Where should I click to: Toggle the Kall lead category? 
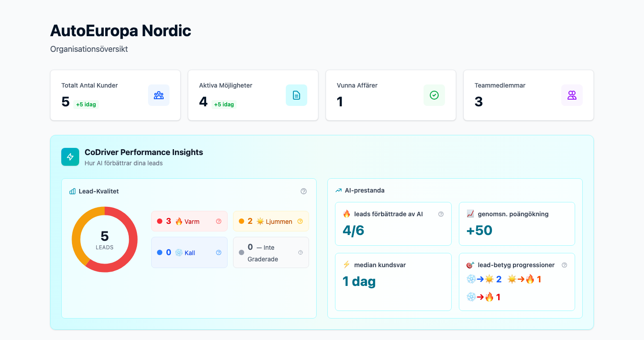(189, 252)
